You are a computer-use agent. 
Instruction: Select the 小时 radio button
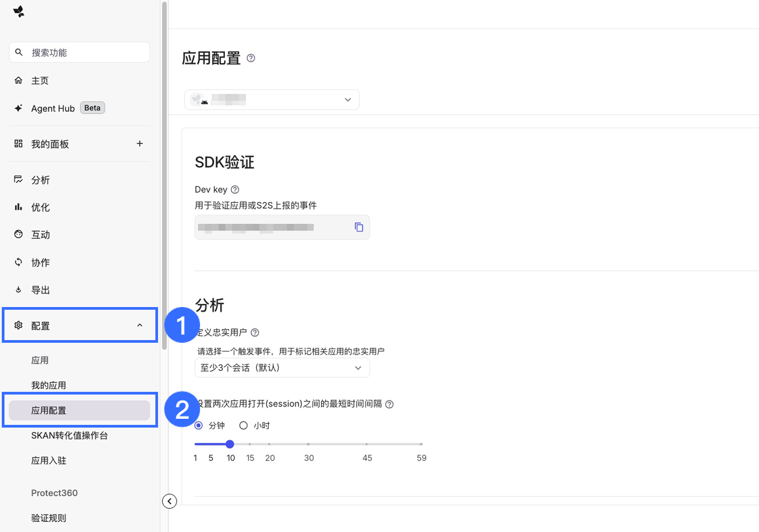(243, 425)
